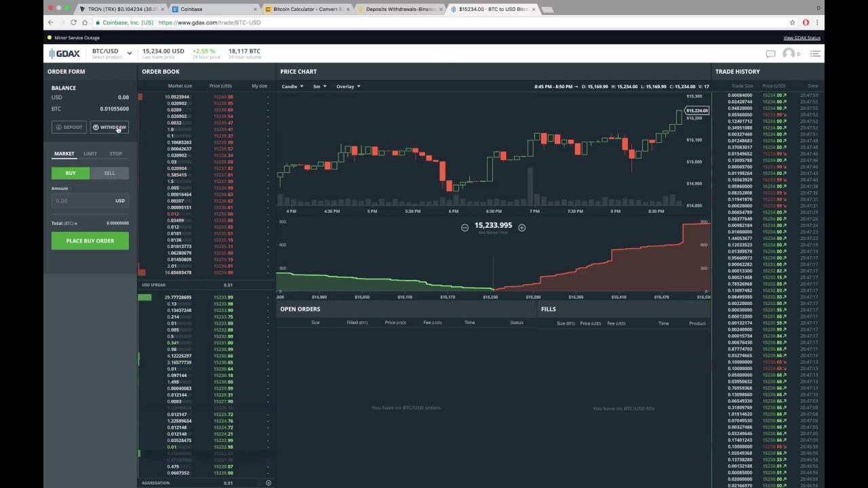Screen dimensions: 868x488
Task: Click the USD Spread row
Action: 207,285
